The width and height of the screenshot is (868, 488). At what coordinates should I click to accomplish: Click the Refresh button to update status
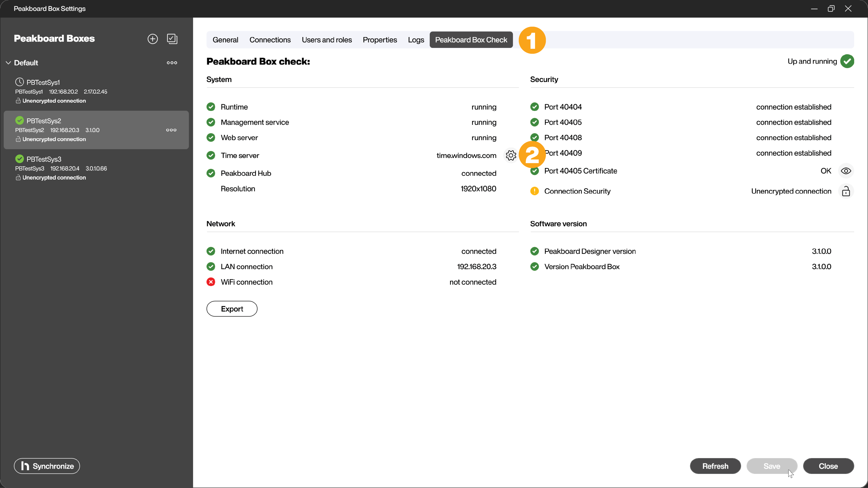click(x=715, y=466)
